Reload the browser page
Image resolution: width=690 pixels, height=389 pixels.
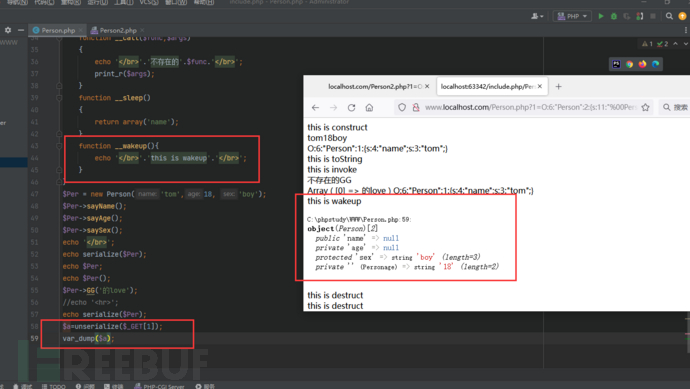click(x=351, y=107)
